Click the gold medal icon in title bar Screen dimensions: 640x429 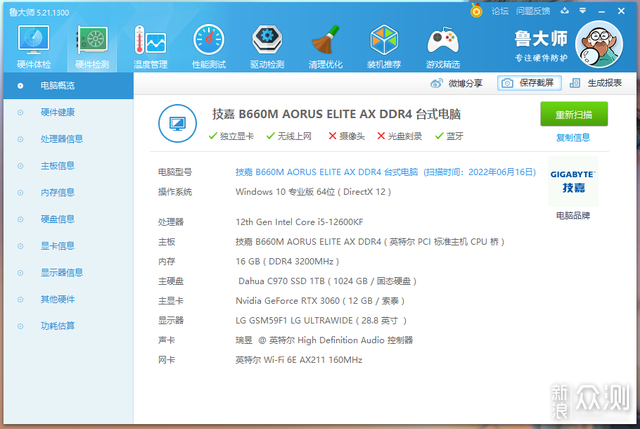[x=476, y=11]
